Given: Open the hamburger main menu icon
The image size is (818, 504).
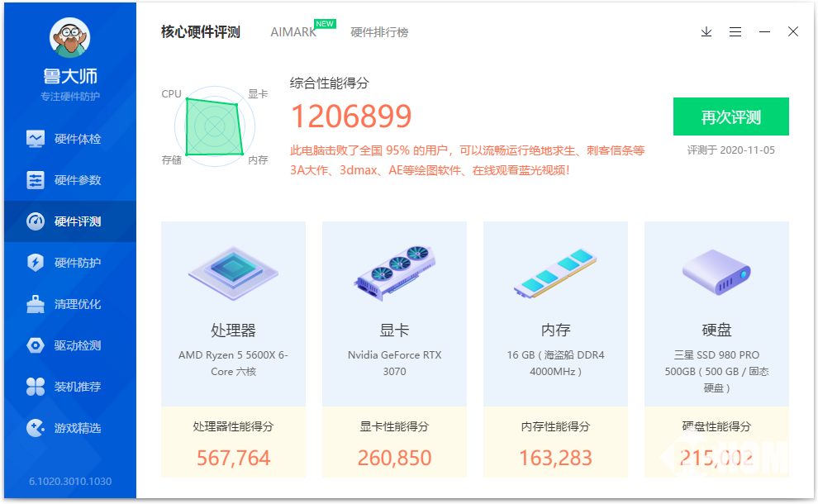Looking at the screenshot, I should tap(735, 32).
